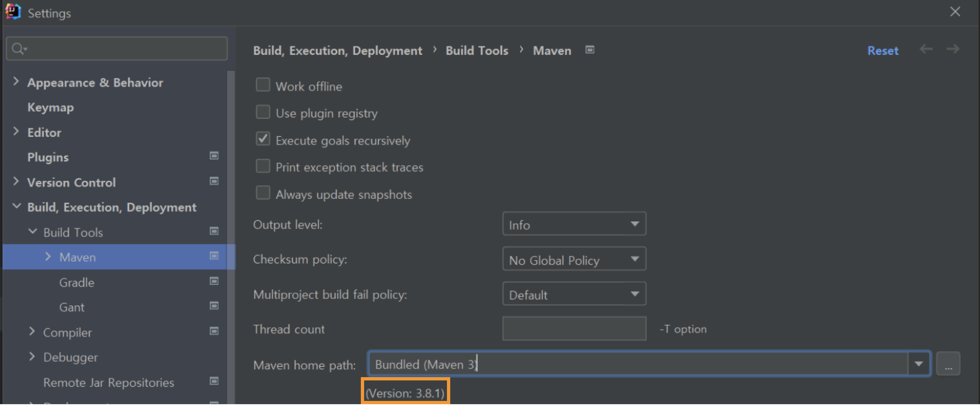Click the Reset link

(883, 50)
